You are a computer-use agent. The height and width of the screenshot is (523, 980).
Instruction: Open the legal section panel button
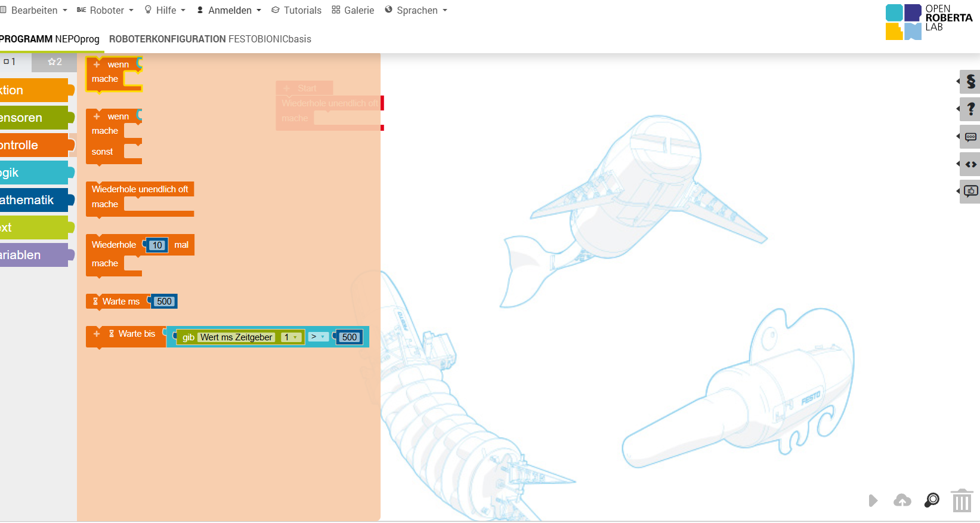(970, 81)
